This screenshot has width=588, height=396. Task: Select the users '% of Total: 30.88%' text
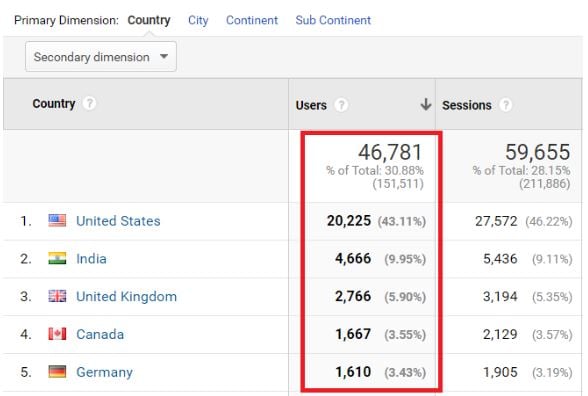click(375, 171)
